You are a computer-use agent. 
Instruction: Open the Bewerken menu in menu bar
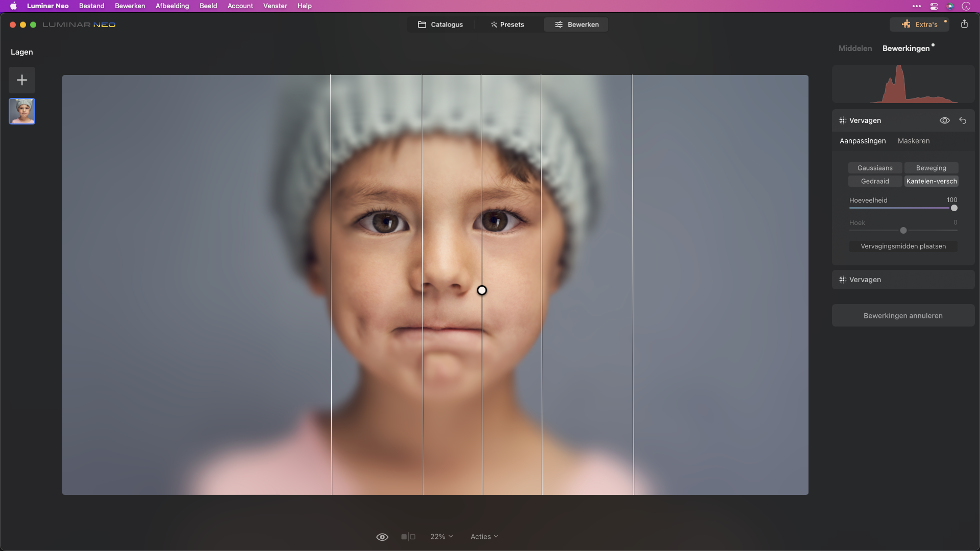[x=129, y=6]
